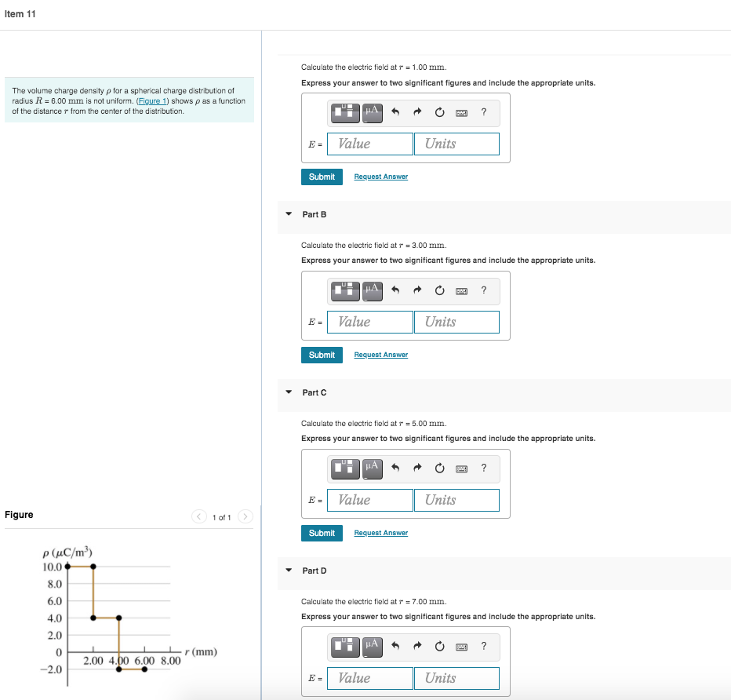The height and width of the screenshot is (700, 731).
Task: Open µA symbols in r = 1.00 mm toolbar
Action: (372, 113)
